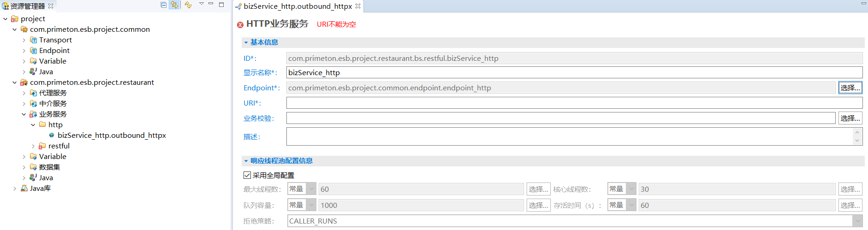Image resolution: width=868 pixels, height=230 pixels.
Task: Select the bizService_http.outbound_httpx editor tab
Action: (297, 6)
